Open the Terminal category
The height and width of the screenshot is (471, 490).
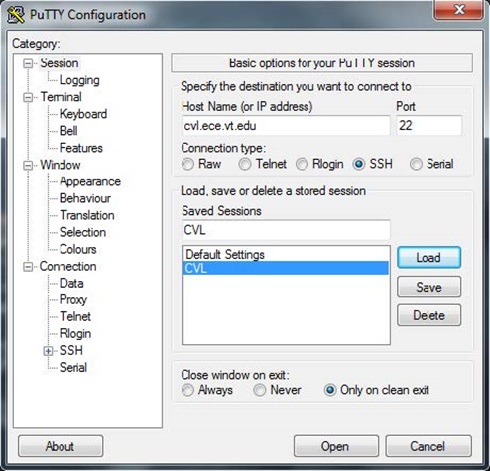click(61, 97)
